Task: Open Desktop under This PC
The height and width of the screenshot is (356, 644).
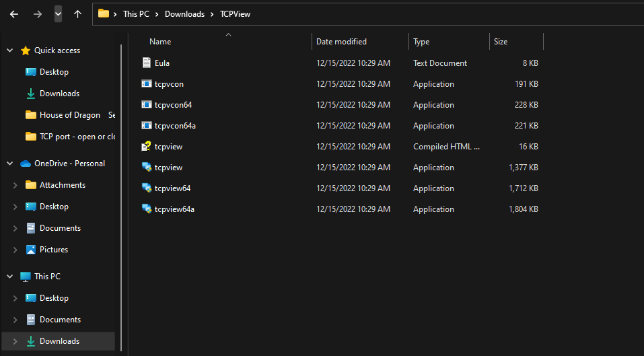Action: (x=54, y=298)
